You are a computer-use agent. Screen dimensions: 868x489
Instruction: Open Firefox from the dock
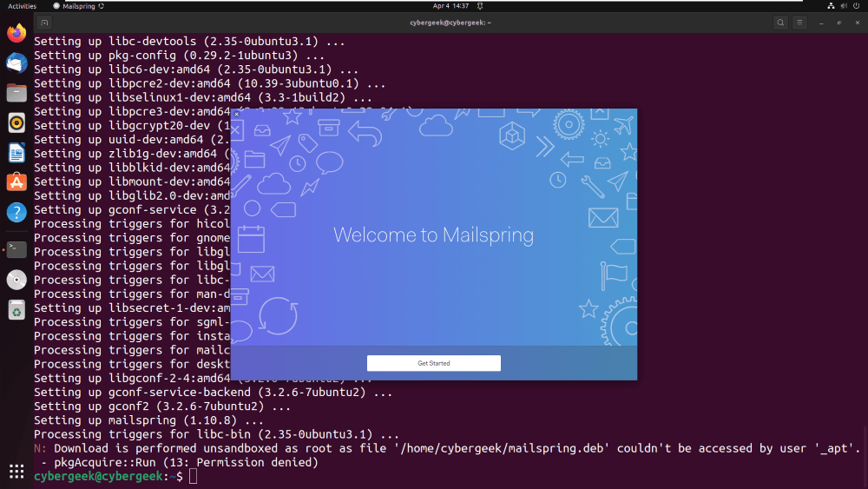pyautogui.click(x=16, y=33)
